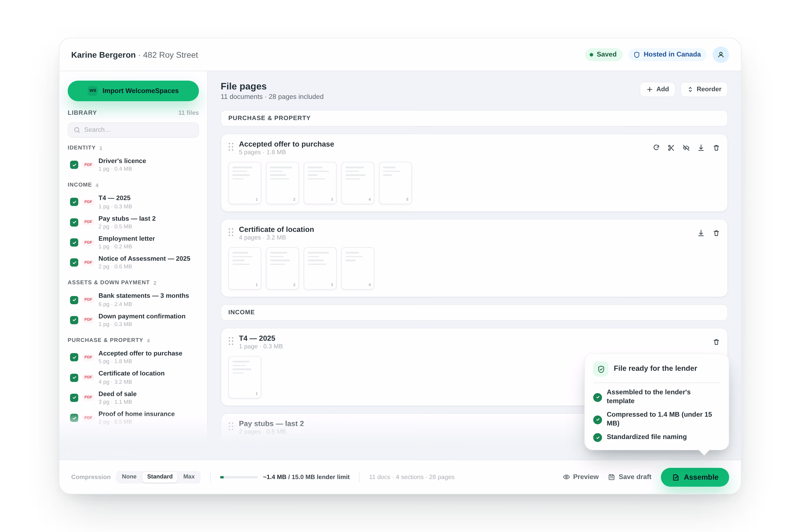The image size is (798, 532).
Task: Rotate the Accepted offer to purchase document
Action: [656, 148]
